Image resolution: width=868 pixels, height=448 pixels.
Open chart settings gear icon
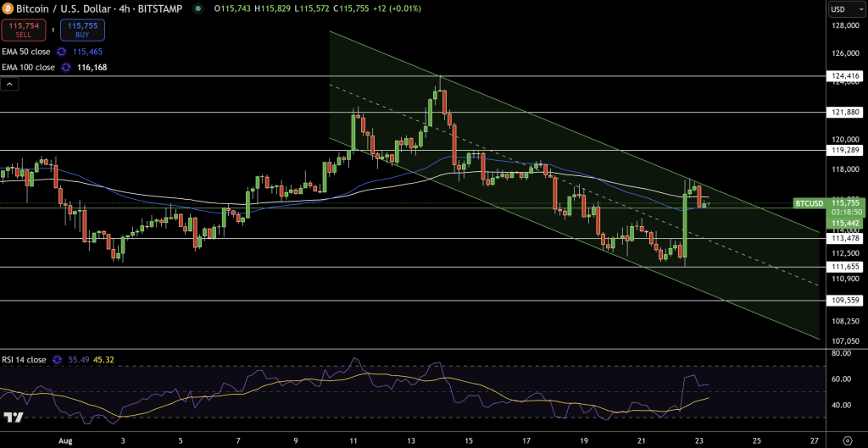coord(847,440)
